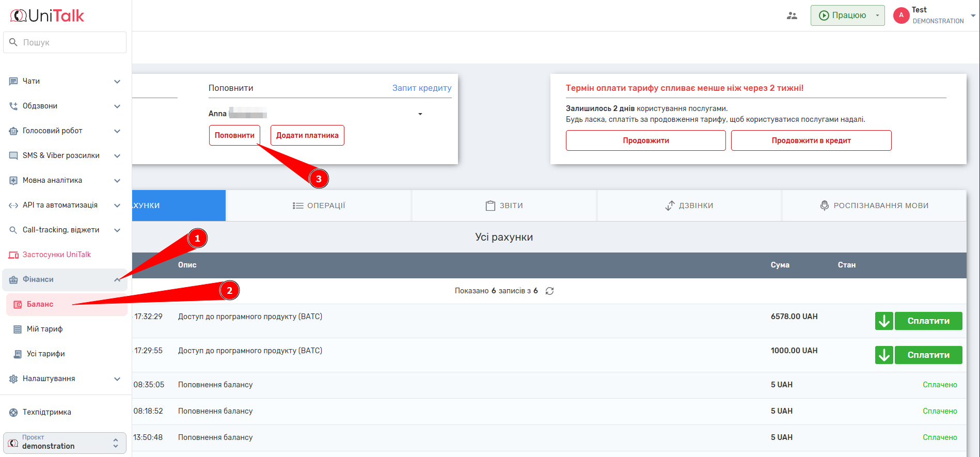Viewport: 980px width, 457px height.
Task: Click the Продовжити в кредит button
Action: (x=811, y=140)
